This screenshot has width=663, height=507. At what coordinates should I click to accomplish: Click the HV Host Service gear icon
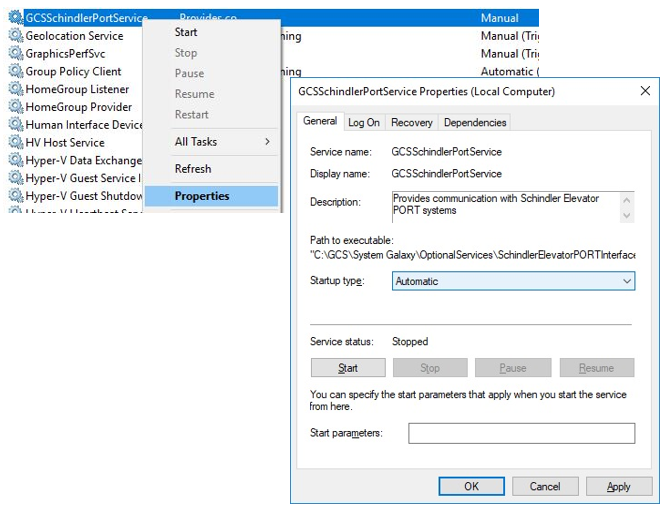coord(16,142)
